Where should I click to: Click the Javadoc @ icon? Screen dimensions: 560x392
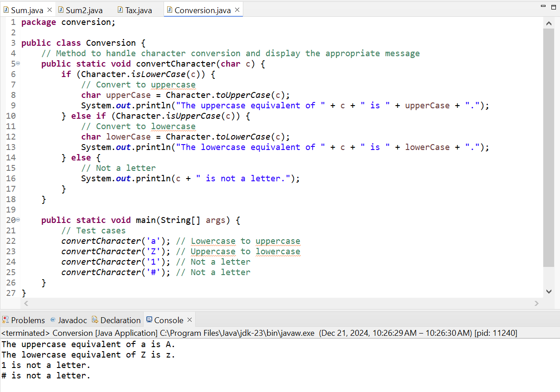[53, 319]
